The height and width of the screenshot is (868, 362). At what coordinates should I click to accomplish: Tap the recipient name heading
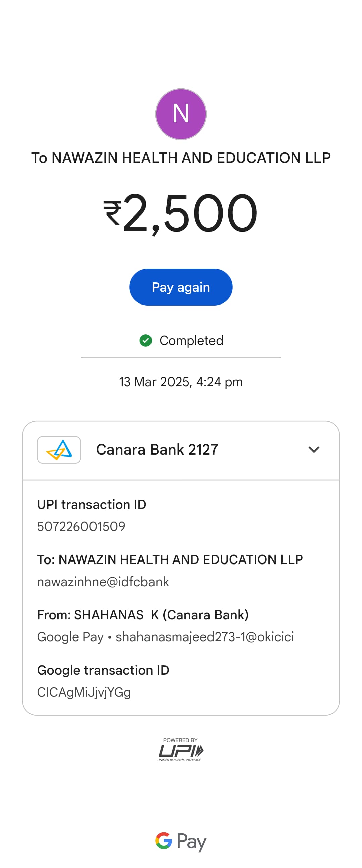[x=181, y=158]
